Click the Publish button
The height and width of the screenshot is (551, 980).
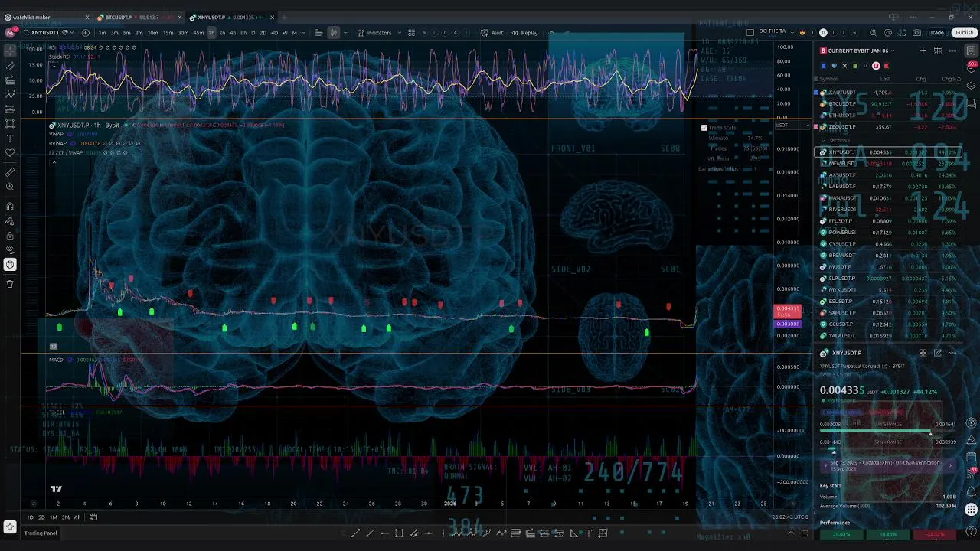click(x=965, y=33)
